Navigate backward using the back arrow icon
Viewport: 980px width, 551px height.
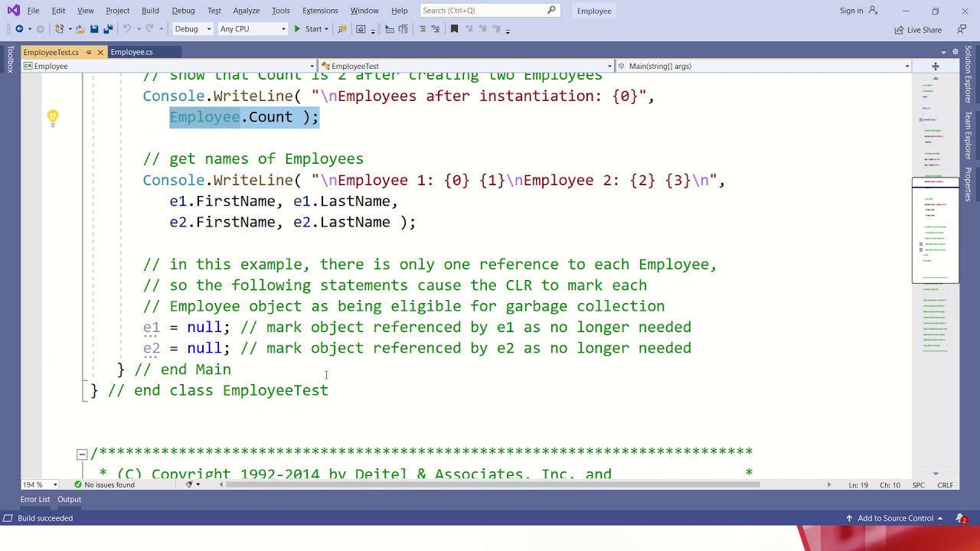(x=19, y=29)
